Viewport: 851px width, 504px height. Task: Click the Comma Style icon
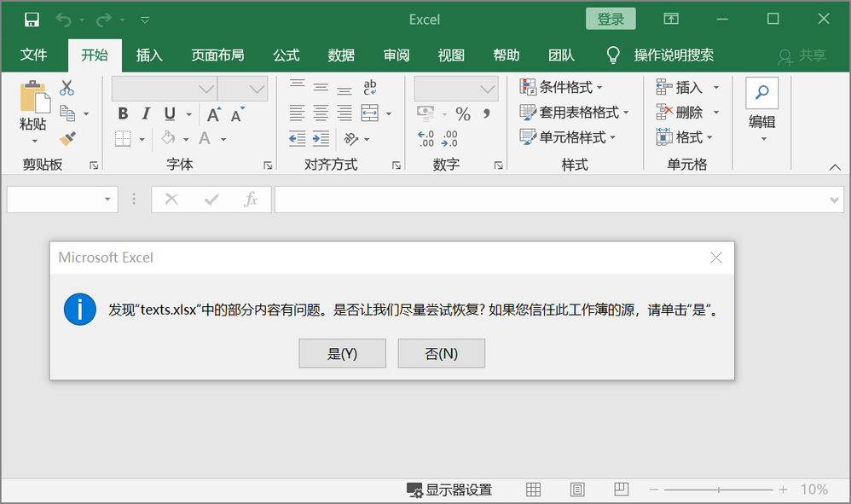click(487, 113)
